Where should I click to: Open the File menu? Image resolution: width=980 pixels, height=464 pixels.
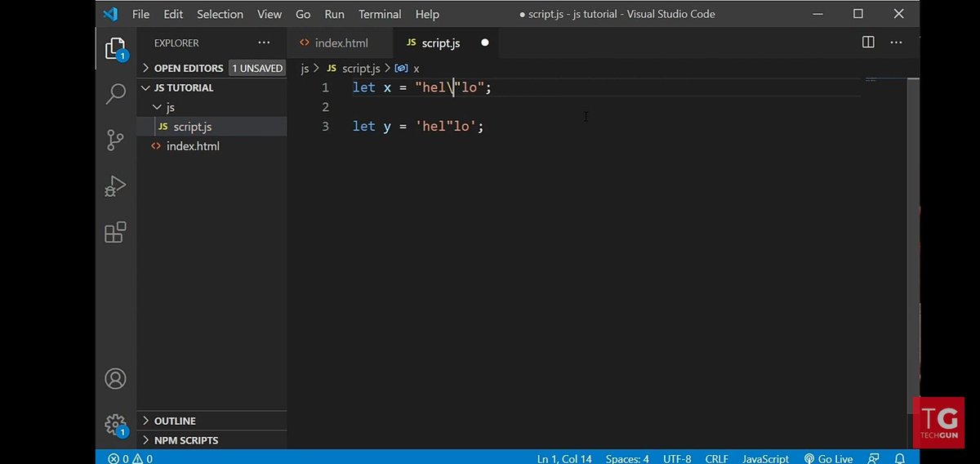point(140,14)
